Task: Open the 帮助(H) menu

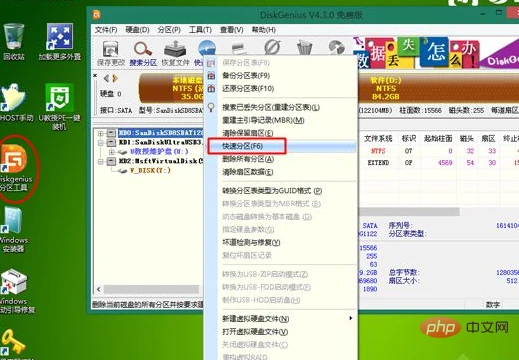Action: (264, 30)
